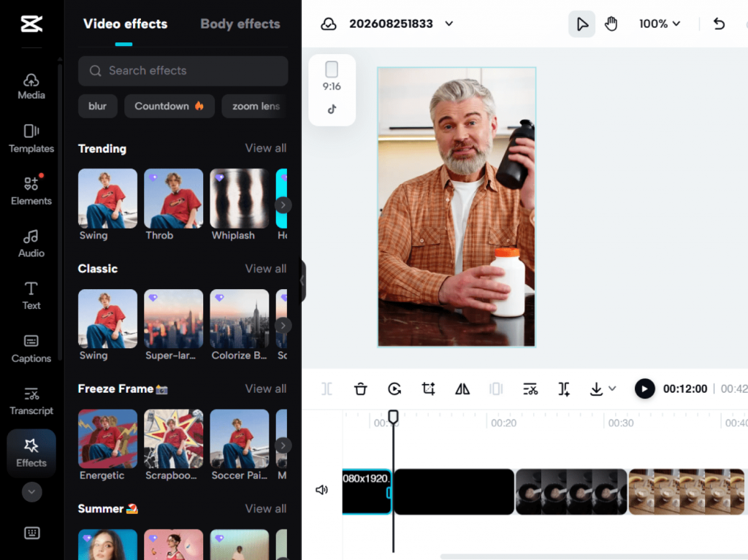Click View all next to Trending
Image resolution: width=748 pixels, height=560 pixels.
click(266, 148)
